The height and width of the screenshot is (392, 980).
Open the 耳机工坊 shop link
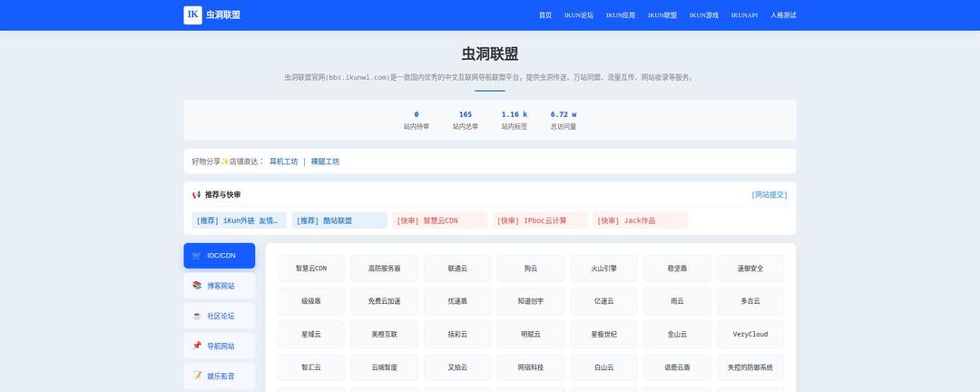point(284,162)
